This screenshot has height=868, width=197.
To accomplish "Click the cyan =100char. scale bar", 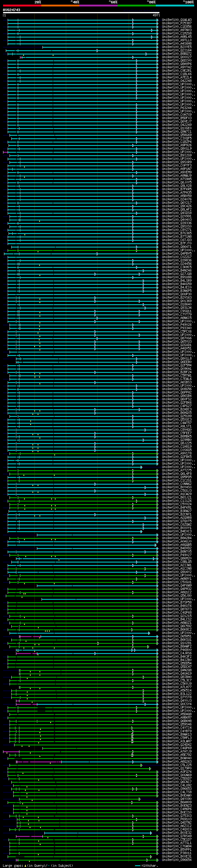I will pos(137,866).
